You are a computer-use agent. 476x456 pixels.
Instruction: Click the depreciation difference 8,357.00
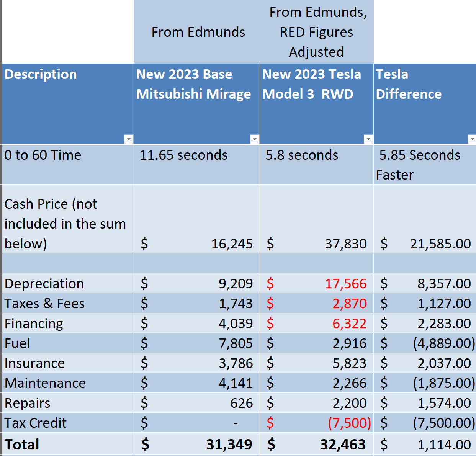444,284
